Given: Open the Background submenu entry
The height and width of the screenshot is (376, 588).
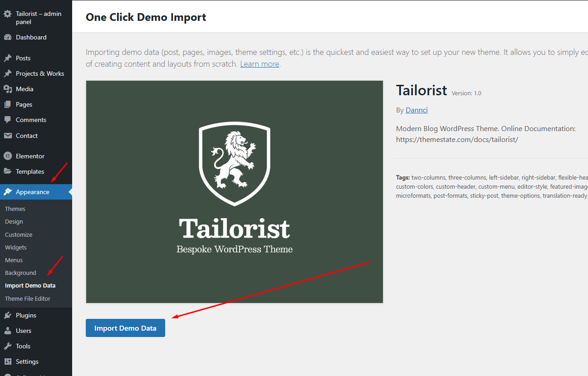Looking at the screenshot, I should click(20, 273).
